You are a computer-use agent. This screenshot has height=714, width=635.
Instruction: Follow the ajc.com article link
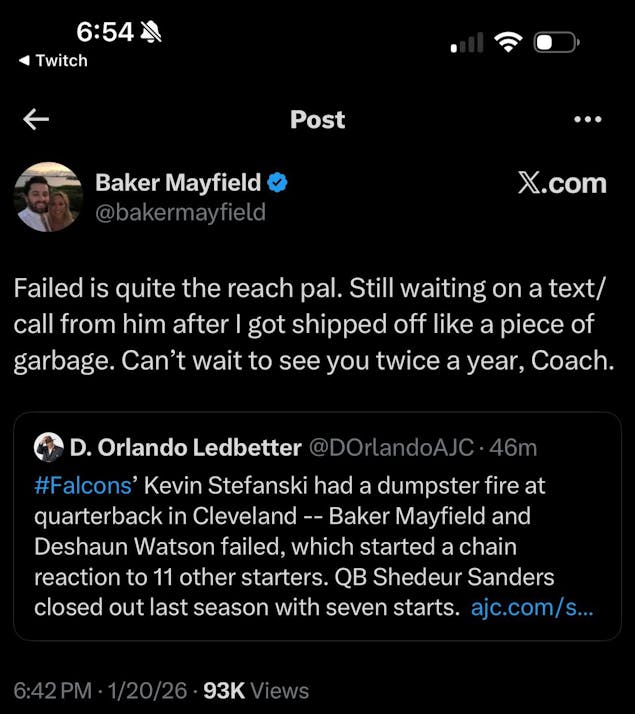531,607
